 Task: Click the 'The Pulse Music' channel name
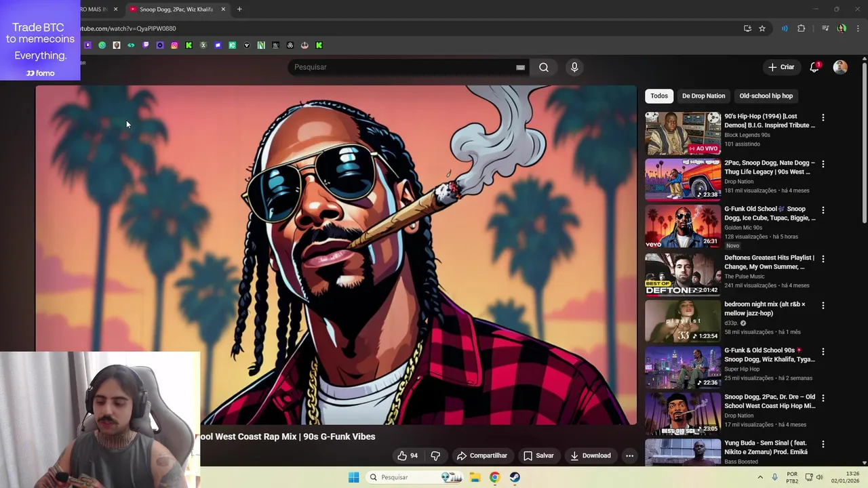[744, 277]
